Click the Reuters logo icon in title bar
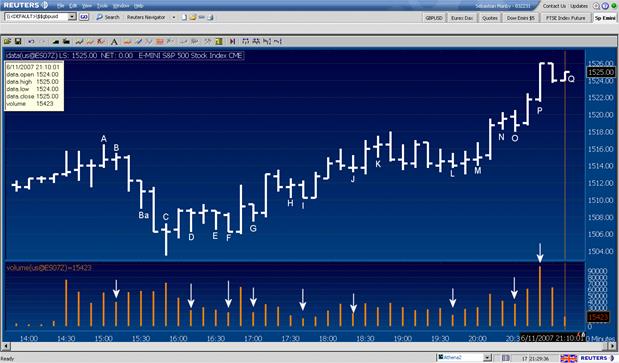This screenshot has width=619, height=363. point(45,5)
